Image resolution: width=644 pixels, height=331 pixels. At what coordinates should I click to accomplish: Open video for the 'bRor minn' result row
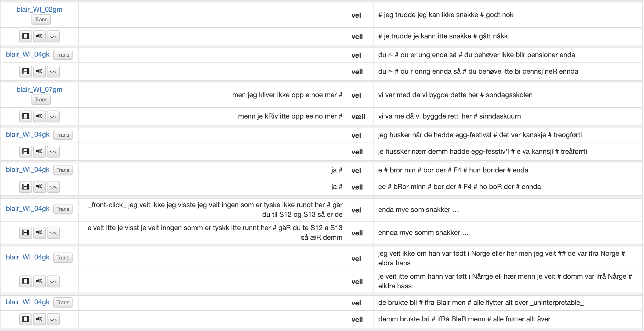pos(26,187)
